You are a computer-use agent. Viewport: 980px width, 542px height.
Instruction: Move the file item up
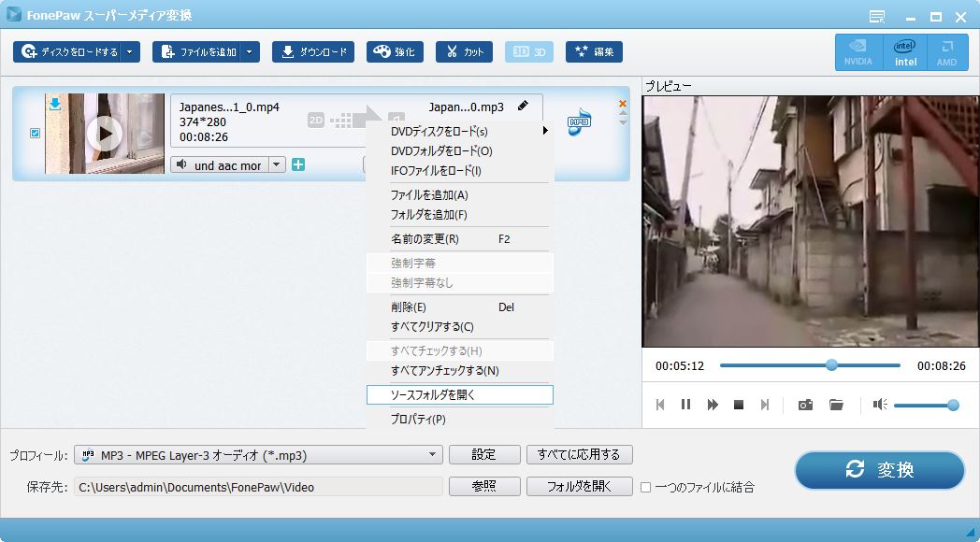[623, 114]
